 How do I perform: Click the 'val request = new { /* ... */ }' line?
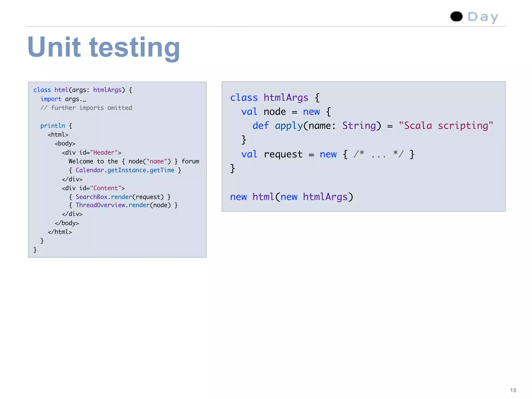click(328, 154)
